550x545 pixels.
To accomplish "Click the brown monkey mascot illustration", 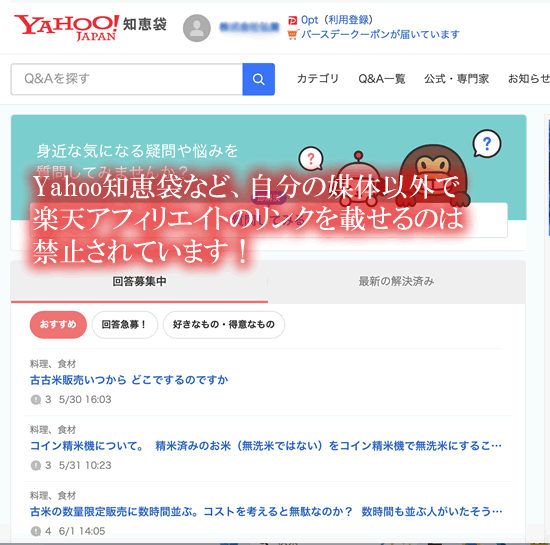I will click(434, 175).
